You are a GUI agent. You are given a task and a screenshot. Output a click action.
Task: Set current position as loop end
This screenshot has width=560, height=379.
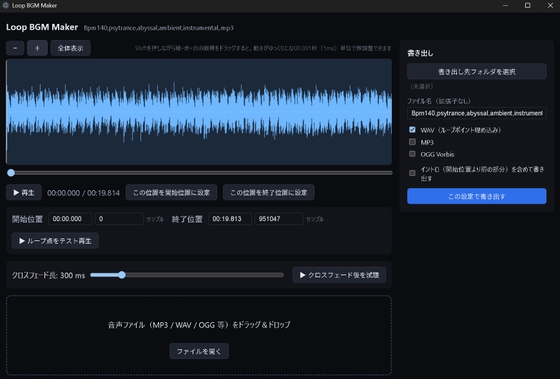(269, 193)
